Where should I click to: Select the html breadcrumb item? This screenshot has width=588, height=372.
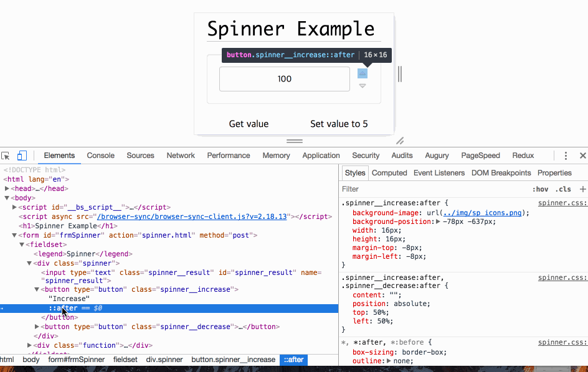pos(7,360)
